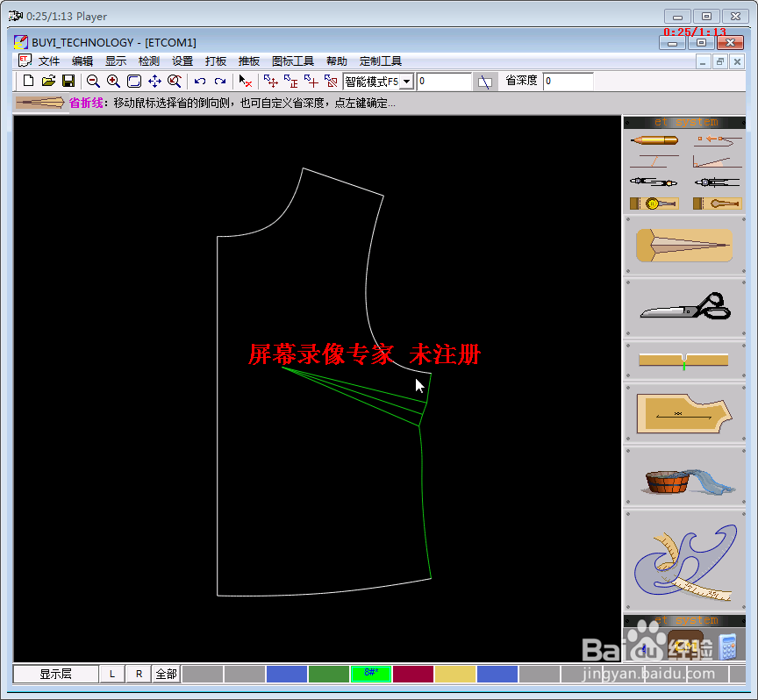Screen dimensions: 758x700
Task: Select the dark green color swatch
Action: (329, 674)
